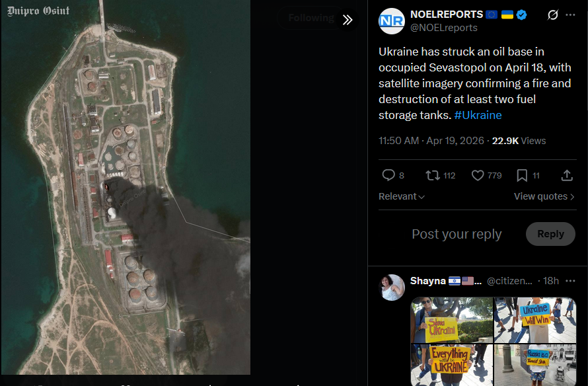Viewport: 588px width, 386px height.
Task: Click the 11:50 AM Apr 19, 2026 timestamp
Action: 431,141
